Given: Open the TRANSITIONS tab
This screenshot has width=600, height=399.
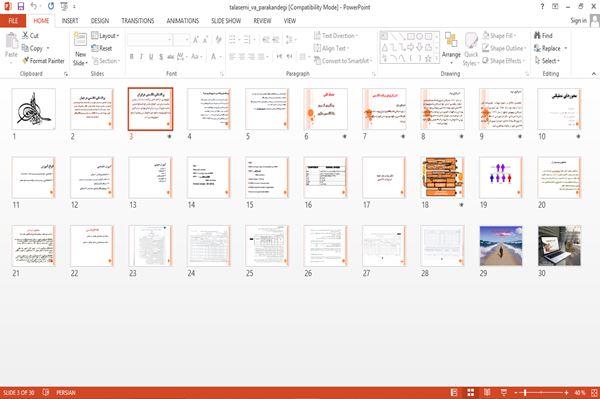Looking at the screenshot, I should click(138, 21).
